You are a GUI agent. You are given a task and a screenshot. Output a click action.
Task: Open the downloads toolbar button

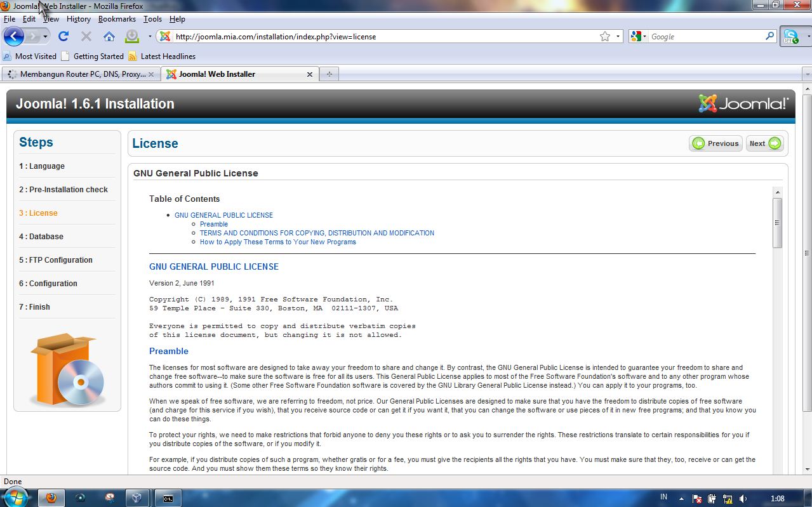[131, 36]
